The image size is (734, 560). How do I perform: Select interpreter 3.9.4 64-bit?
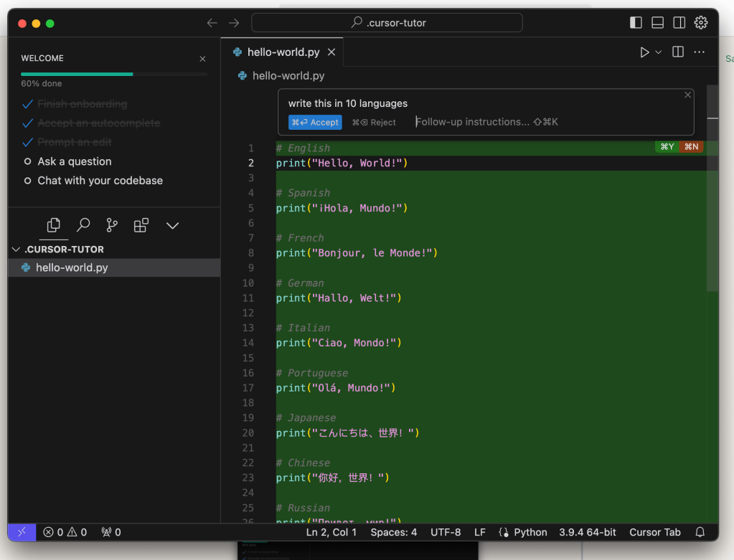coord(588,532)
